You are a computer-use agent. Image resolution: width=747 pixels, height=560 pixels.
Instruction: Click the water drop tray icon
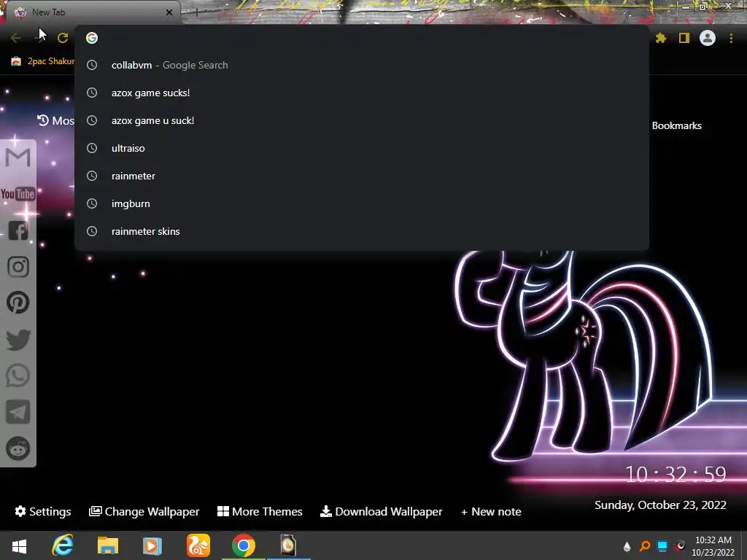point(627,546)
